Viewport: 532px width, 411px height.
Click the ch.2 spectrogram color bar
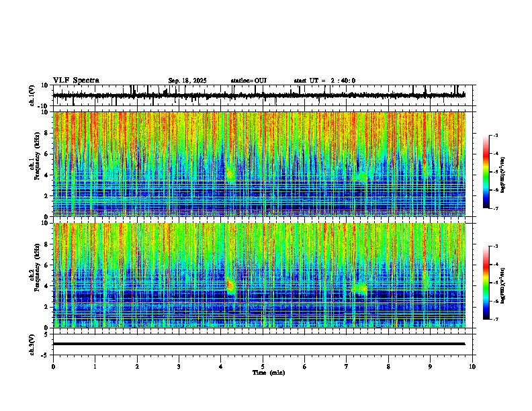(486, 283)
